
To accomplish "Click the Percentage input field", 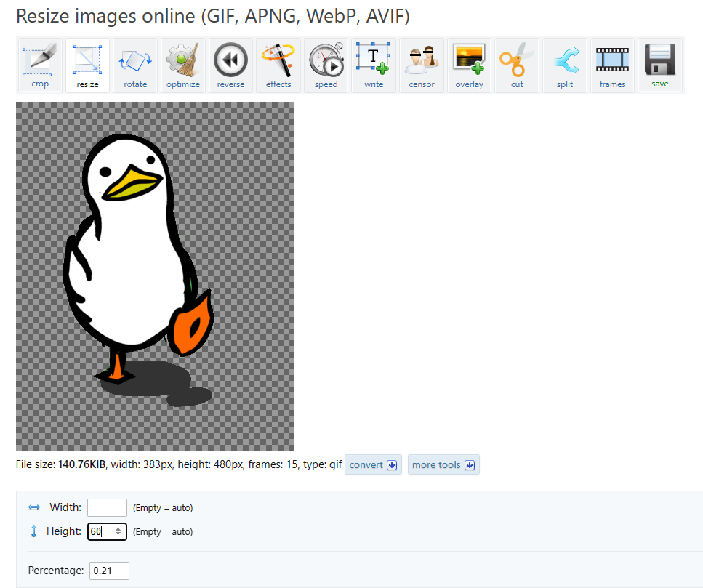I will (109, 571).
